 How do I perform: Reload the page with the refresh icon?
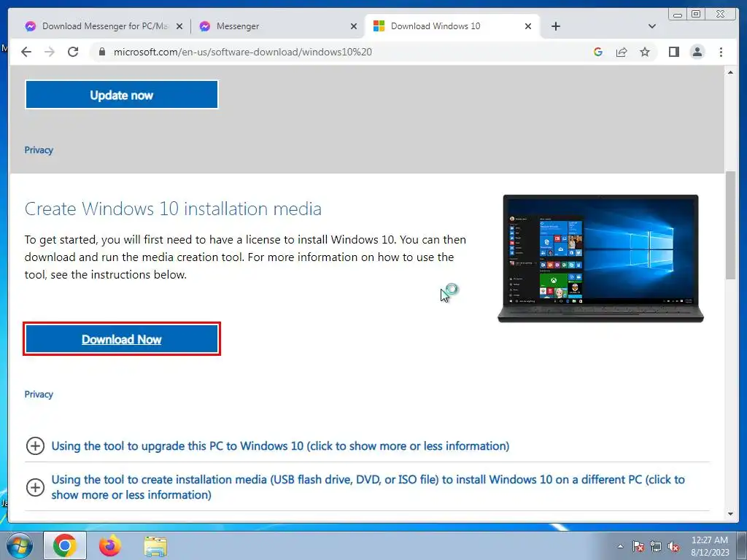pos(73,52)
